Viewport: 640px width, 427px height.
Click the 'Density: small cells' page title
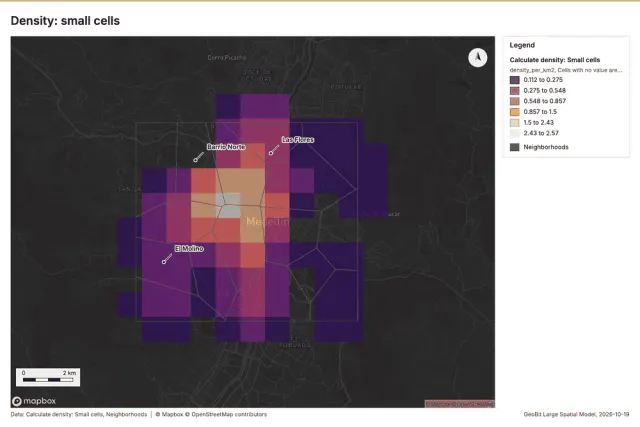pyautogui.click(x=65, y=21)
